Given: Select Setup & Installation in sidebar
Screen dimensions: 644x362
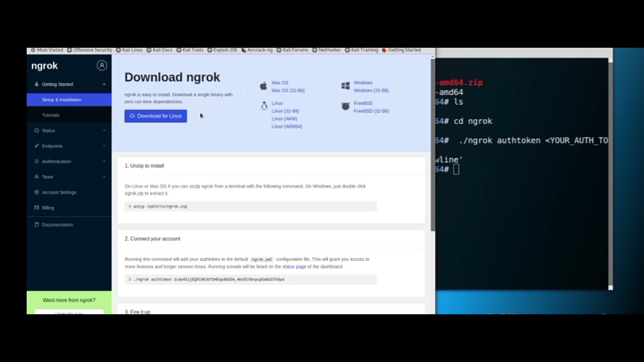Looking at the screenshot, I should [x=69, y=100].
